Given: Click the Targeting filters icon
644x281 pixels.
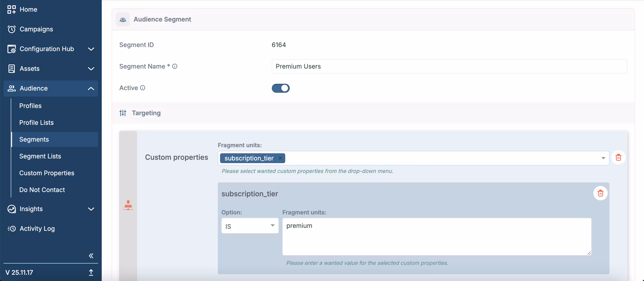Looking at the screenshot, I should coord(123,113).
